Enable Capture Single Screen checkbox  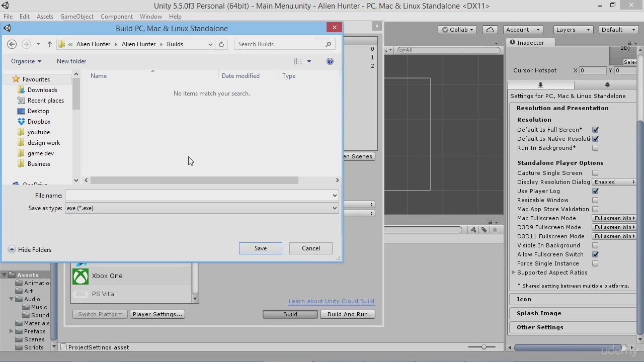click(x=595, y=173)
